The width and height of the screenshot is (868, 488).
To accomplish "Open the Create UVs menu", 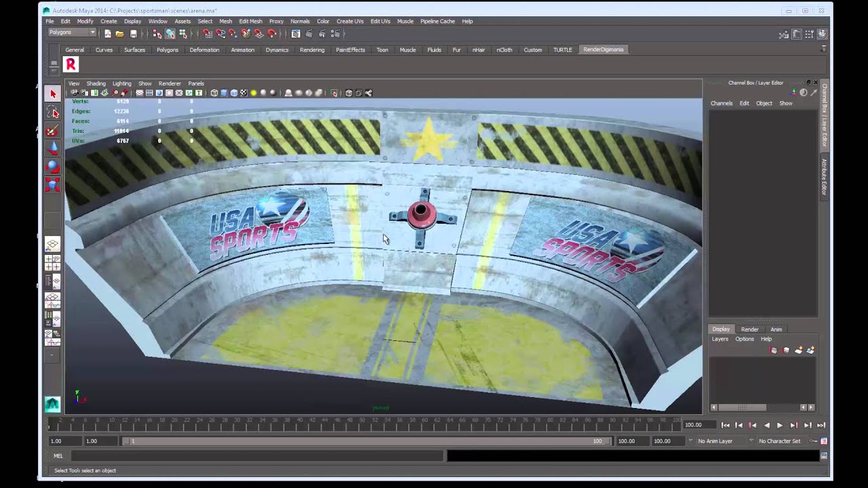I will click(350, 21).
